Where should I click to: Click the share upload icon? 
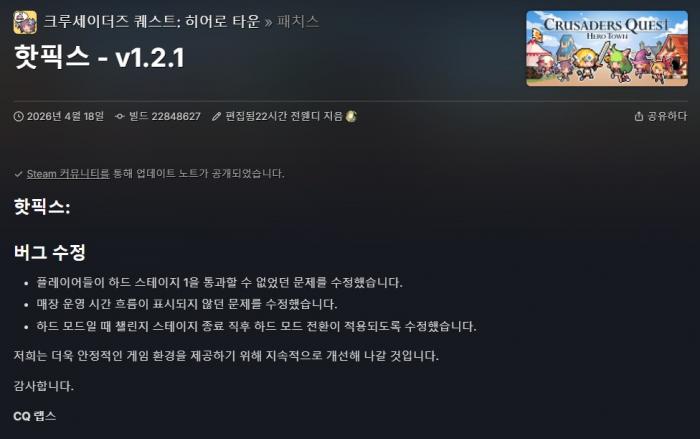pyautogui.click(x=639, y=116)
